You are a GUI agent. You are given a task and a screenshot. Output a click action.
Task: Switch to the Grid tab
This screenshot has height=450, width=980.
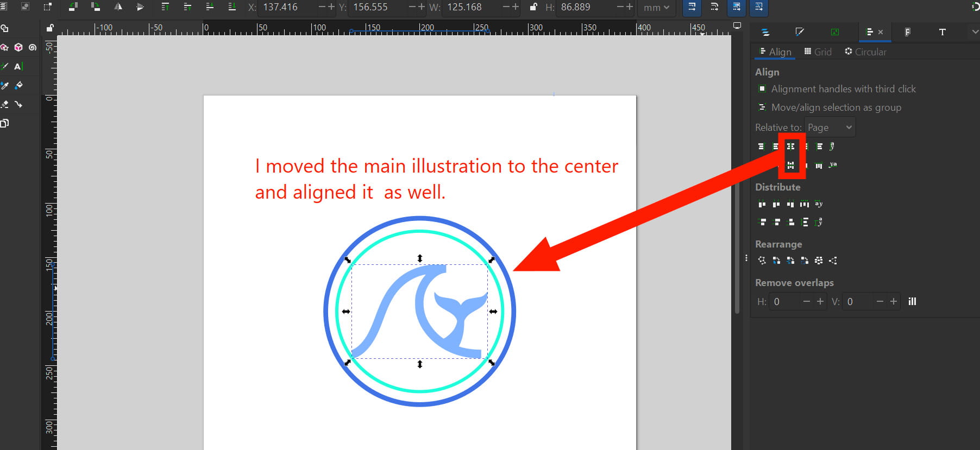click(x=818, y=52)
